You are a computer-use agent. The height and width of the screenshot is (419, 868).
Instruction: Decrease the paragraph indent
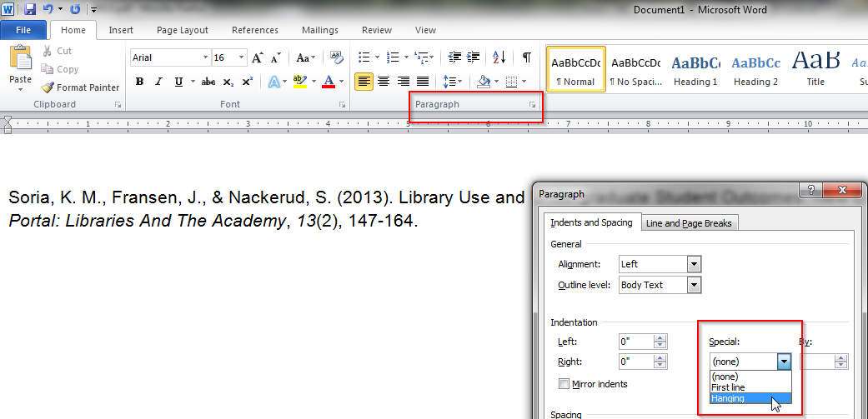[454, 57]
